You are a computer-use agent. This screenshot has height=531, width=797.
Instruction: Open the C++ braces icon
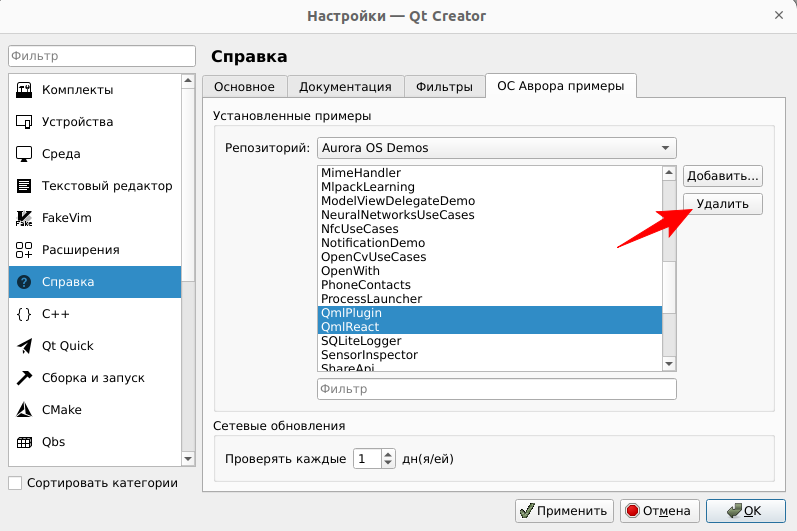pos(24,314)
